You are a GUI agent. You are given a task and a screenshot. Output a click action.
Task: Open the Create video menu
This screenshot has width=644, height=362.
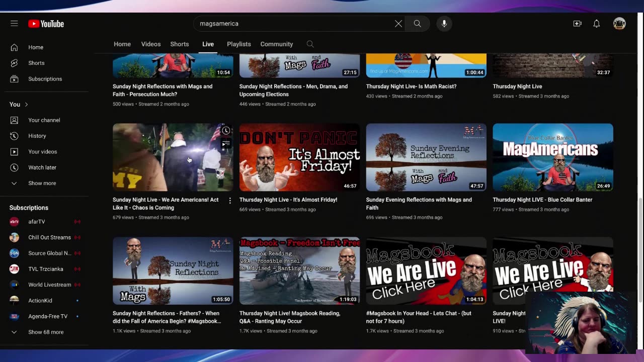pos(577,24)
